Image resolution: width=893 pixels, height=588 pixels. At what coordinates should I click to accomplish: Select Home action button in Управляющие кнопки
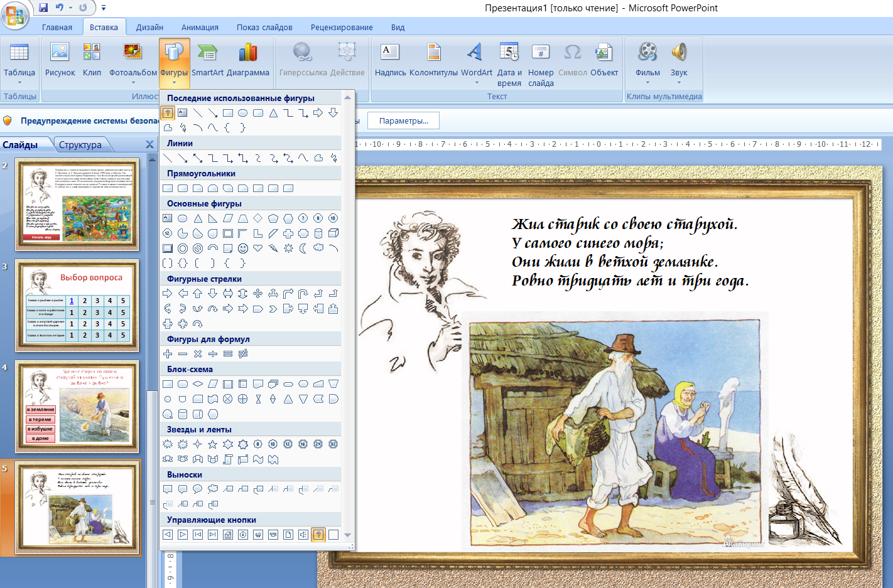point(228,535)
